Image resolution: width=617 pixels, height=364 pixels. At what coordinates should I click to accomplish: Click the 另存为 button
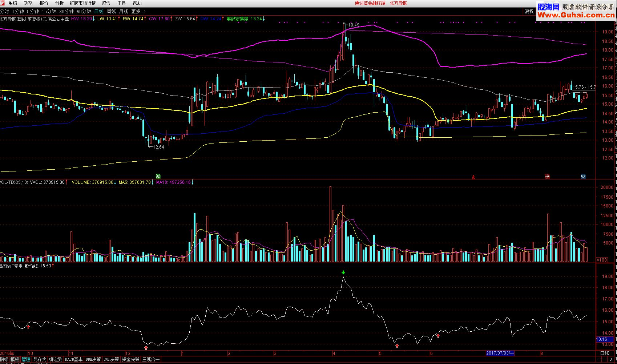pyautogui.click(x=40, y=359)
